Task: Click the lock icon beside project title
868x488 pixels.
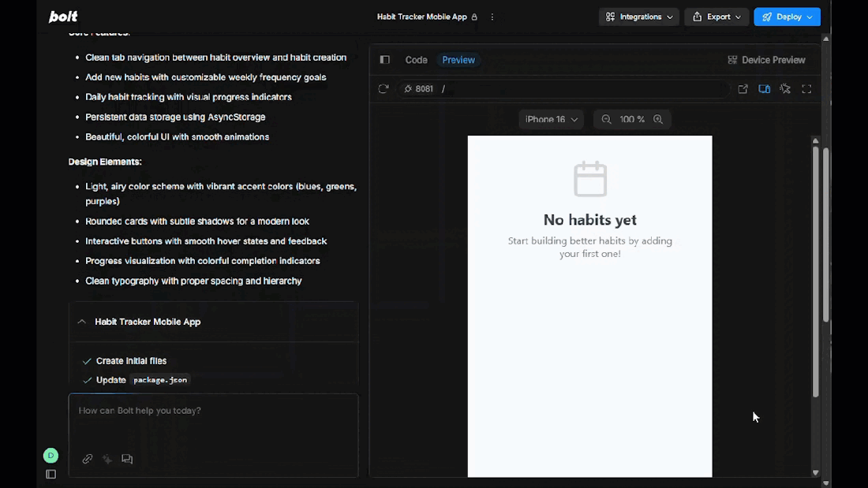Action: pyautogui.click(x=474, y=17)
